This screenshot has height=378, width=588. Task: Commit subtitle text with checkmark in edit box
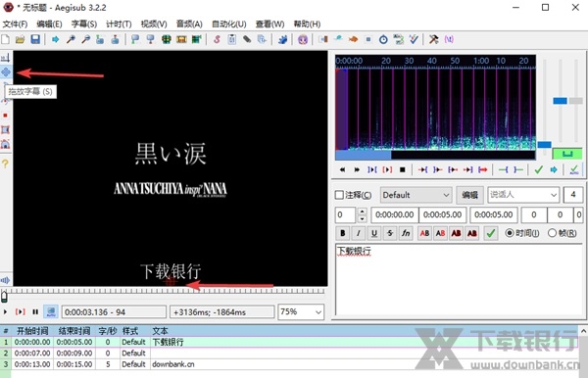tap(491, 233)
